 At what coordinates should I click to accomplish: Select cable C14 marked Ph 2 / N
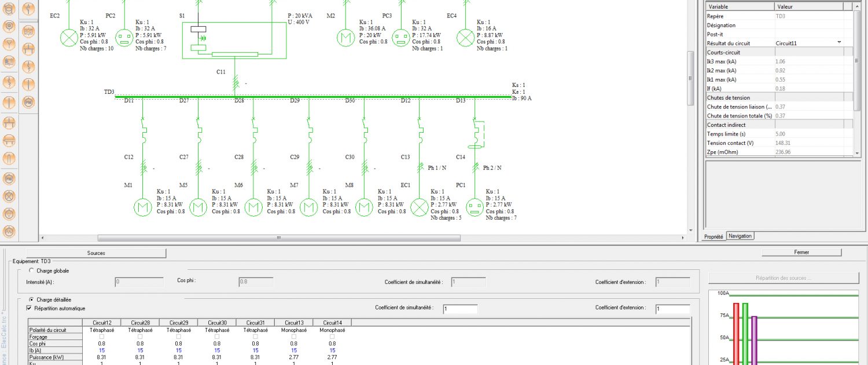(x=475, y=168)
